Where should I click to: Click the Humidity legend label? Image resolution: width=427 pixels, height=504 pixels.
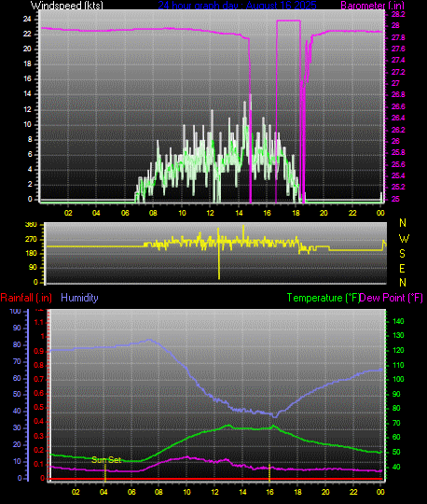[x=79, y=298]
